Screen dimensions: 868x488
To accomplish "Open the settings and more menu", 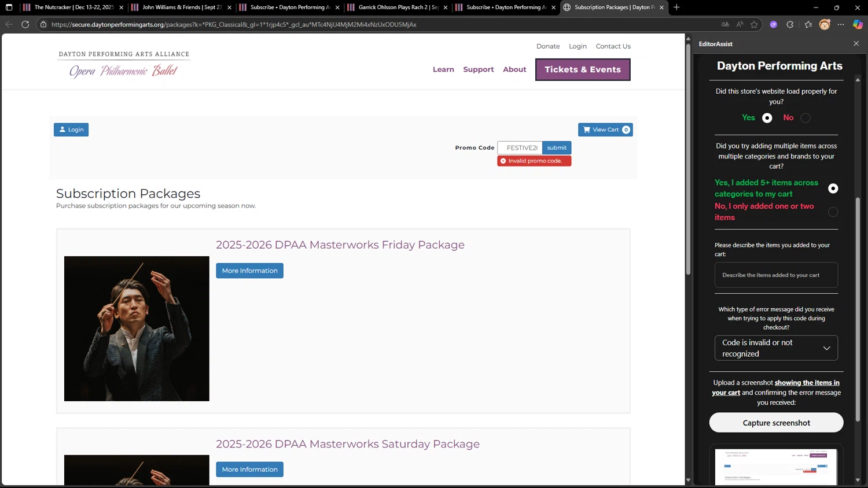I will pyautogui.click(x=841, y=24).
